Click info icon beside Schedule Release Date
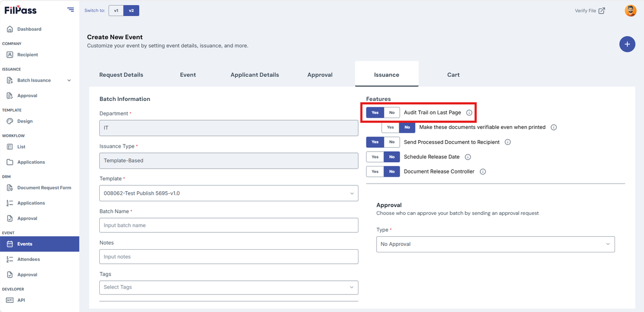 [x=468, y=157]
